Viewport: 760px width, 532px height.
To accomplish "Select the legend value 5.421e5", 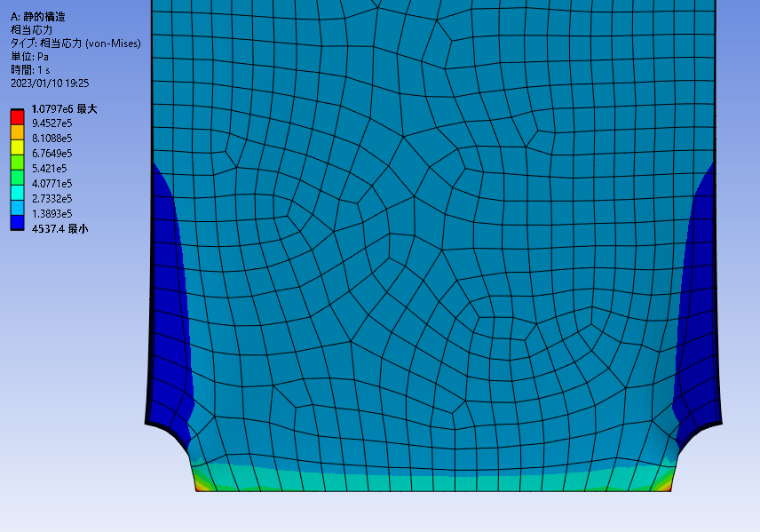I will pyautogui.click(x=50, y=168).
